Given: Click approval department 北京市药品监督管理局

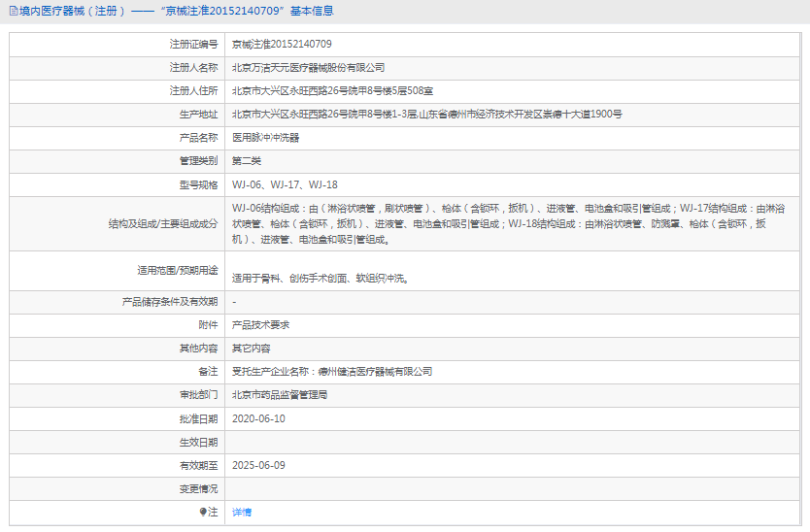Looking at the screenshot, I should click(279, 395).
